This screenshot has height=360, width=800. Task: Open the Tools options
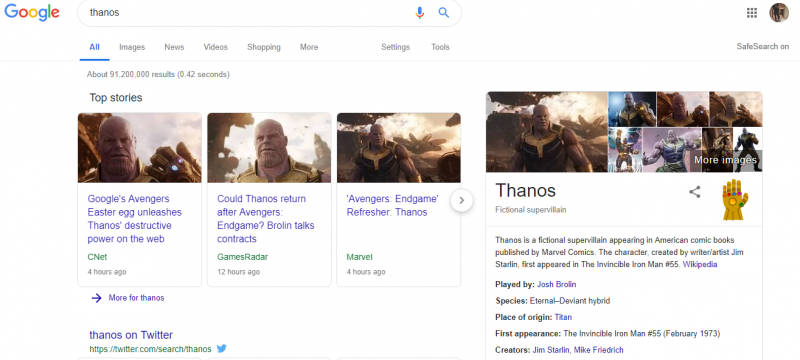pyautogui.click(x=440, y=47)
